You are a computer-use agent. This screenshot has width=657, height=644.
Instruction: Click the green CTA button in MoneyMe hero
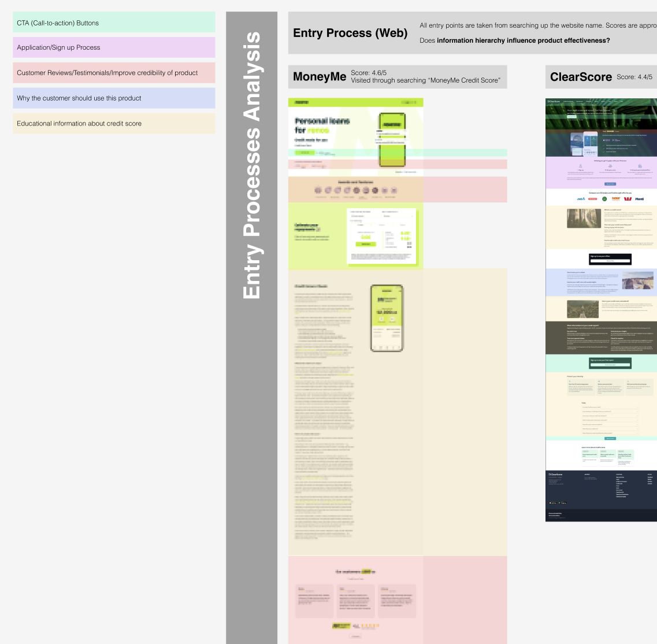(x=305, y=153)
